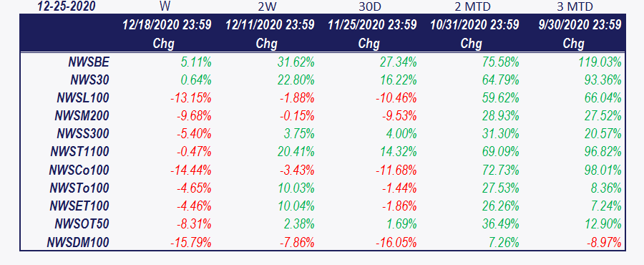Click the 9/30/2020 23:59 header cell
This screenshot has width=644, height=265.
580,25
